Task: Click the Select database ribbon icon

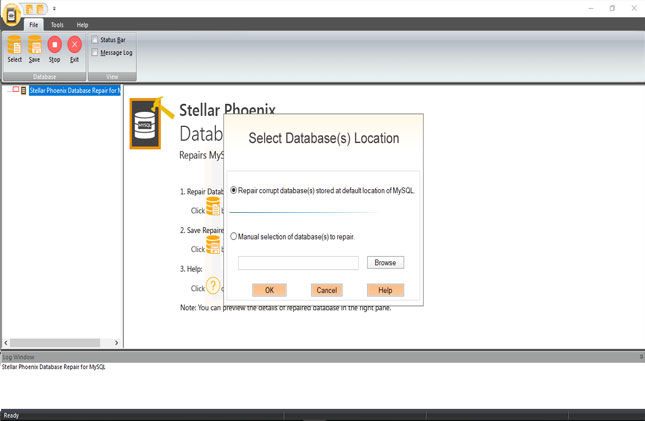Action: coord(14,49)
